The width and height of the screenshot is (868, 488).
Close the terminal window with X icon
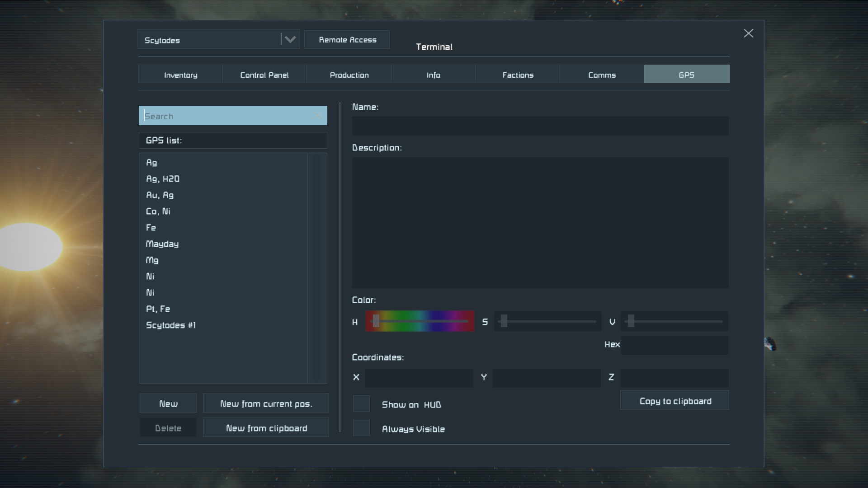[x=748, y=33]
